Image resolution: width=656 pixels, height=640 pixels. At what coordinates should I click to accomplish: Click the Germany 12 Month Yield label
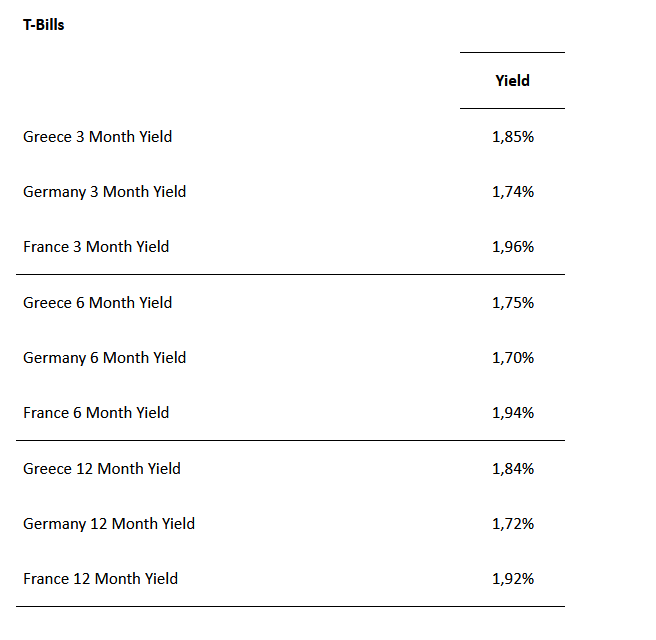pyautogui.click(x=109, y=524)
